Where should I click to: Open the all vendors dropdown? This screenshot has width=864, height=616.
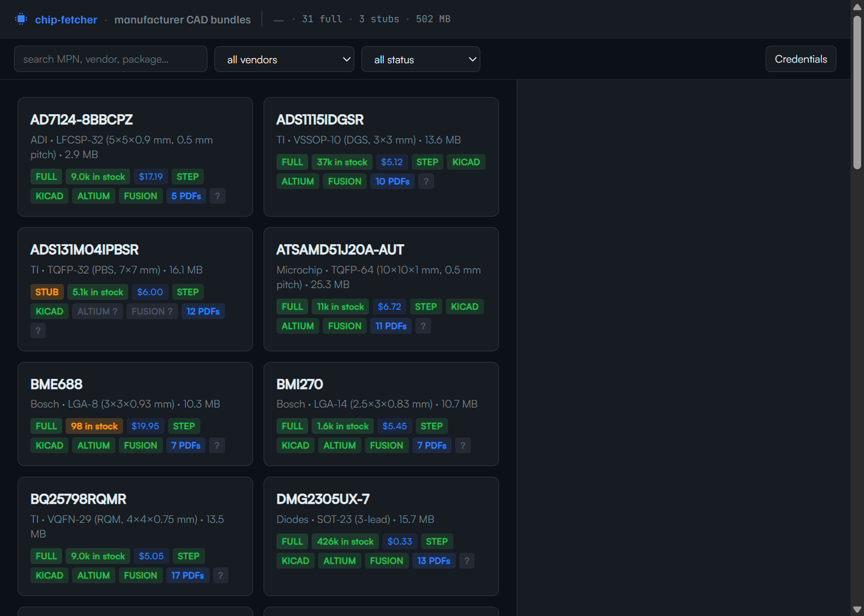point(284,59)
